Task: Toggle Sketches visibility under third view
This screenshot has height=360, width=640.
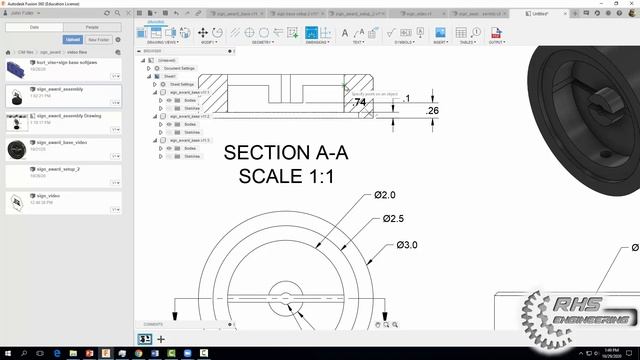Action: click(169, 156)
